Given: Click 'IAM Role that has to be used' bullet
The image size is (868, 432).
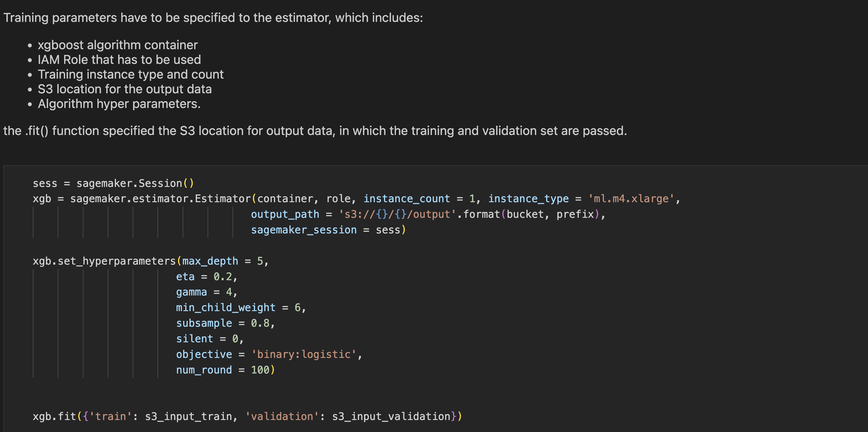Looking at the screenshot, I should click(119, 60).
